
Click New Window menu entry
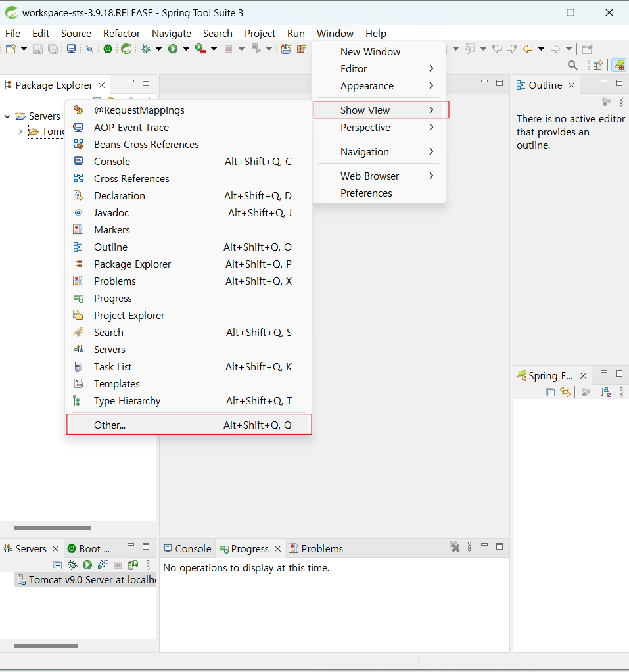pyautogui.click(x=379, y=52)
